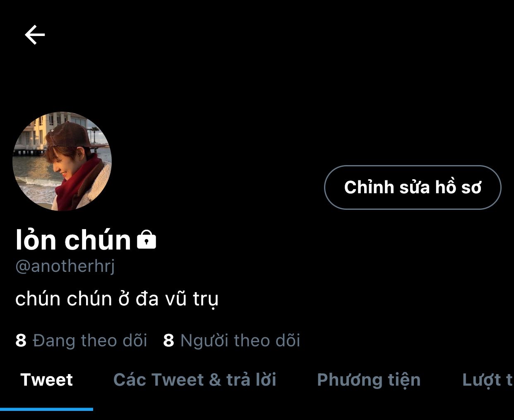This screenshot has width=514, height=420.
Task: Click the followers count number 8
Action: [x=168, y=341]
